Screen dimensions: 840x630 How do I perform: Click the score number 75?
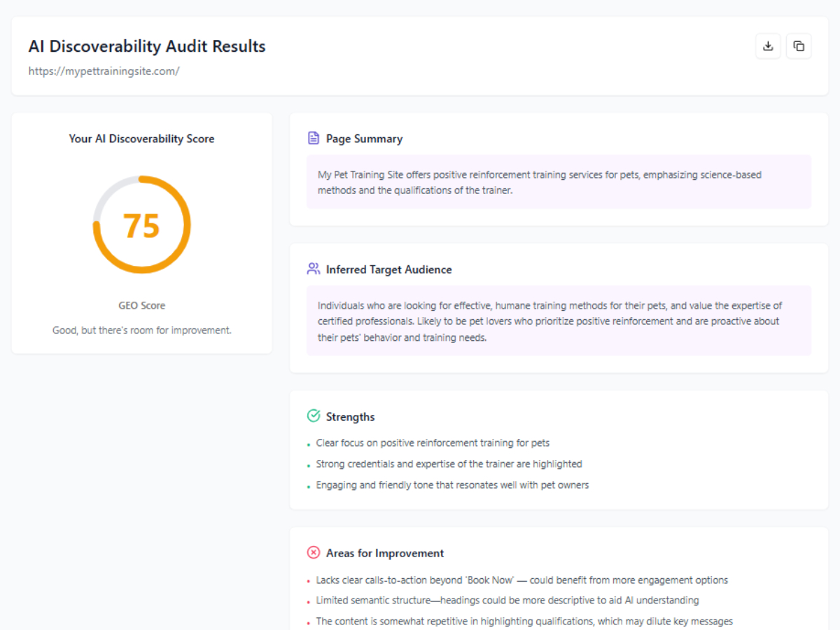(x=141, y=225)
